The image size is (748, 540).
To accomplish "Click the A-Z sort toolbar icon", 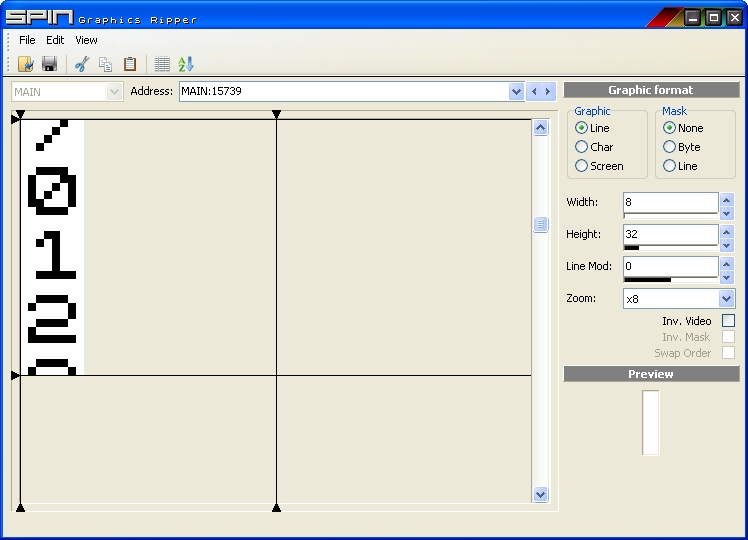I will pos(186,64).
